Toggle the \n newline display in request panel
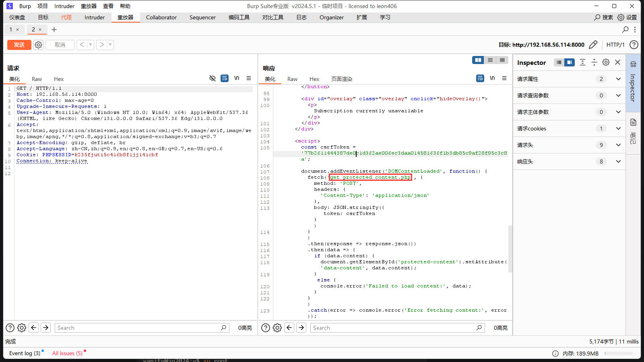Image resolution: width=644 pixels, height=362 pixels. pos(237,78)
